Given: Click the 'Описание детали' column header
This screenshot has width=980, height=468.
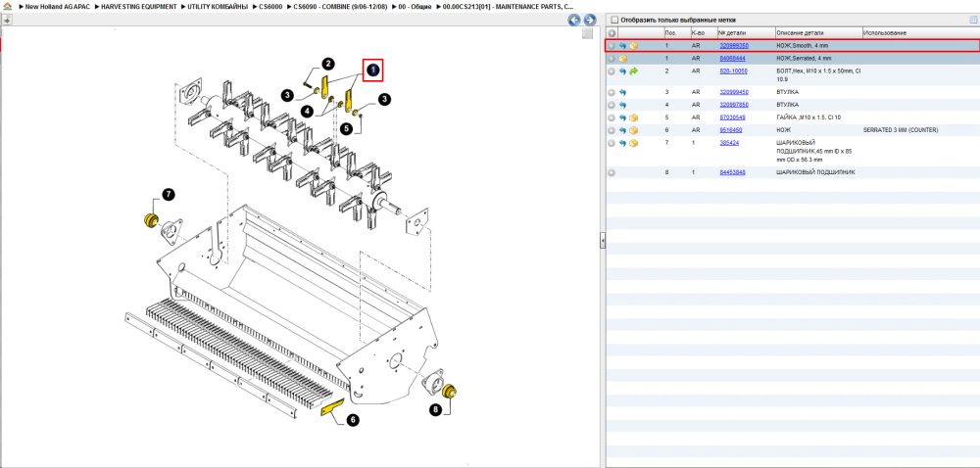Looking at the screenshot, I should coord(818,33).
